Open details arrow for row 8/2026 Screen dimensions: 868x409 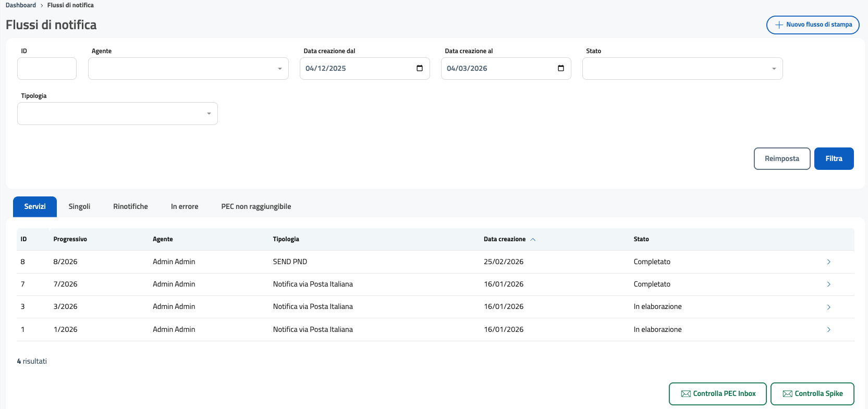[828, 262]
